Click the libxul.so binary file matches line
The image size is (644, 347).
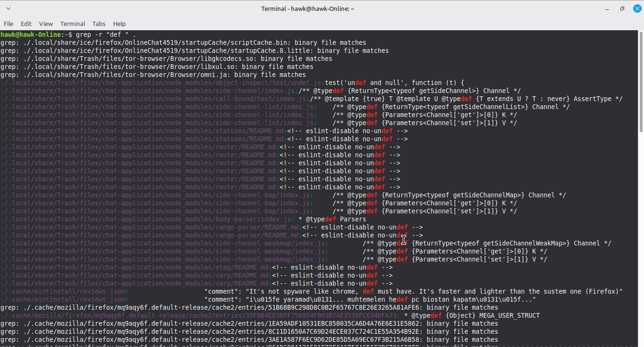(x=157, y=67)
